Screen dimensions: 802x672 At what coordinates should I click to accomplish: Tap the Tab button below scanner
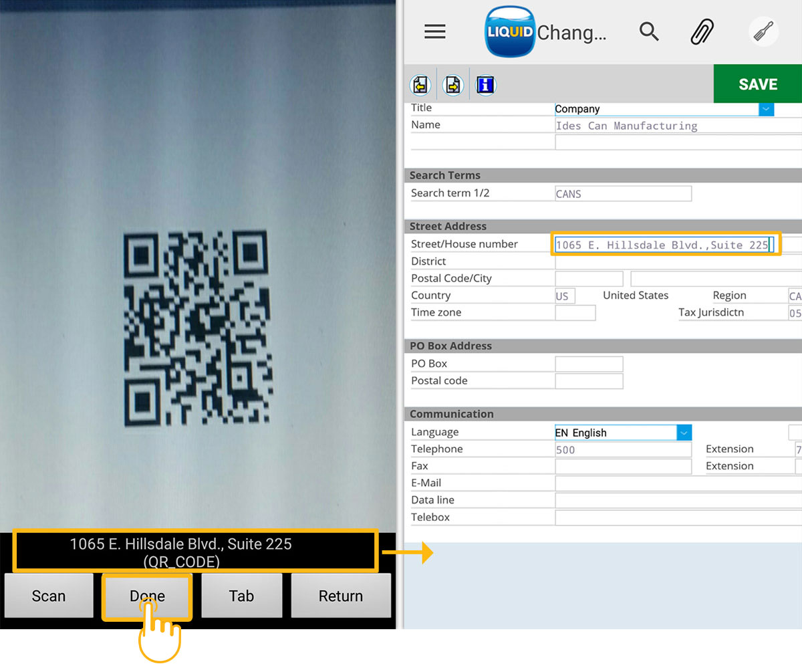coord(241,596)
